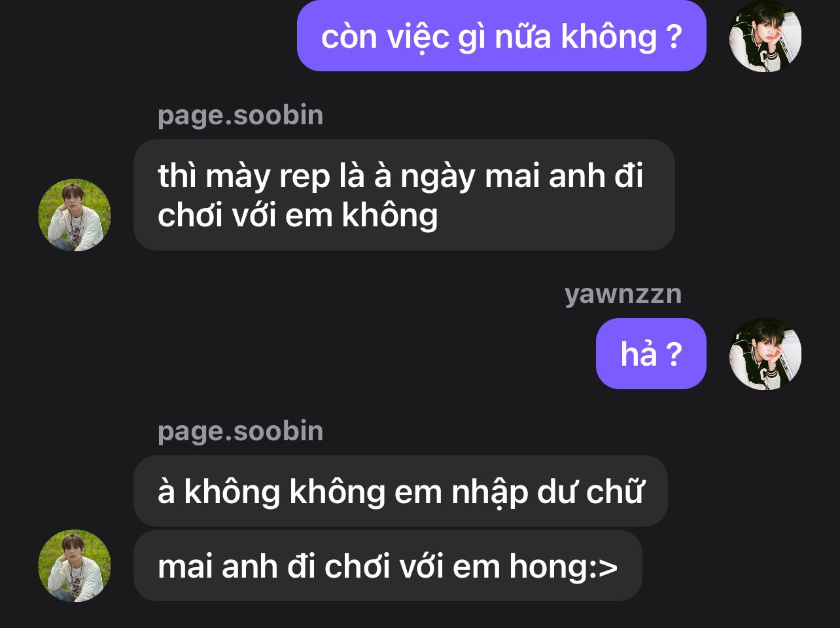Click the word "rep" in gray message
Image resolution: width=840 pixels, height=628 pixels.
click(304, 179)
